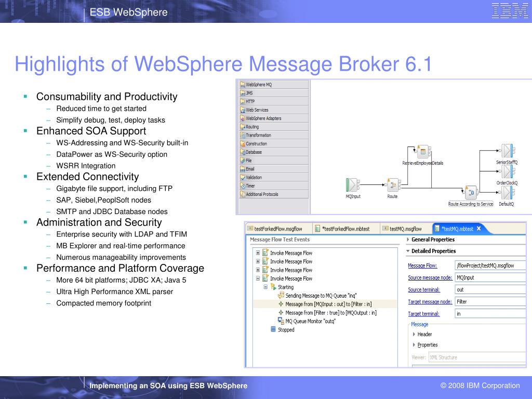Select the DefaultQ output node
This screenshot has height=399, width=532.
(x=508, y=193)
